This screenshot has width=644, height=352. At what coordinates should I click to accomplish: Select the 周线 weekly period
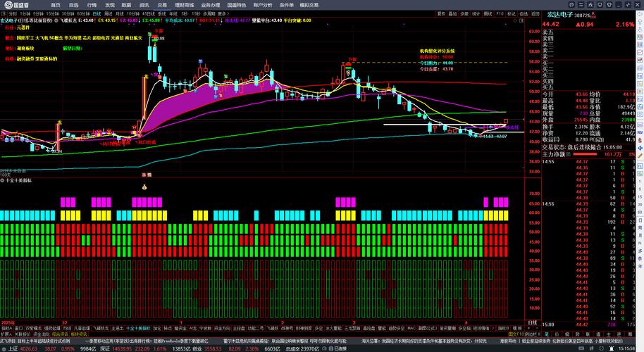108,13
